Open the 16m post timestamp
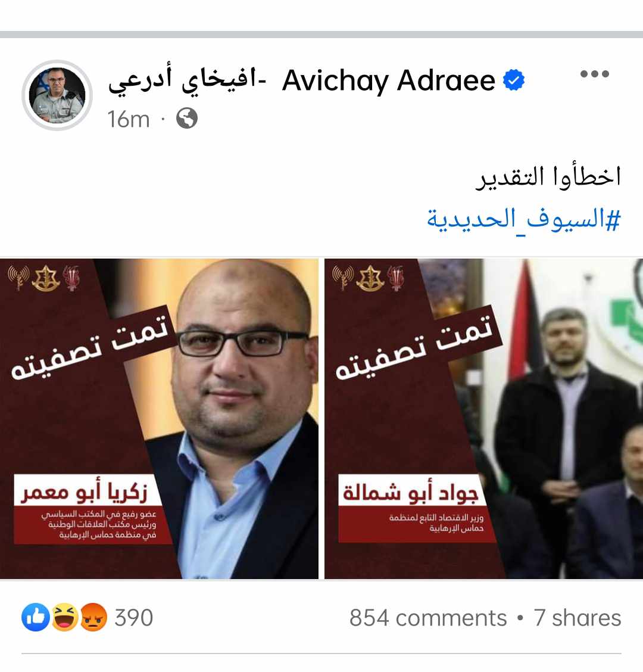This screenshot has height=672, width=643. [129, 119]
